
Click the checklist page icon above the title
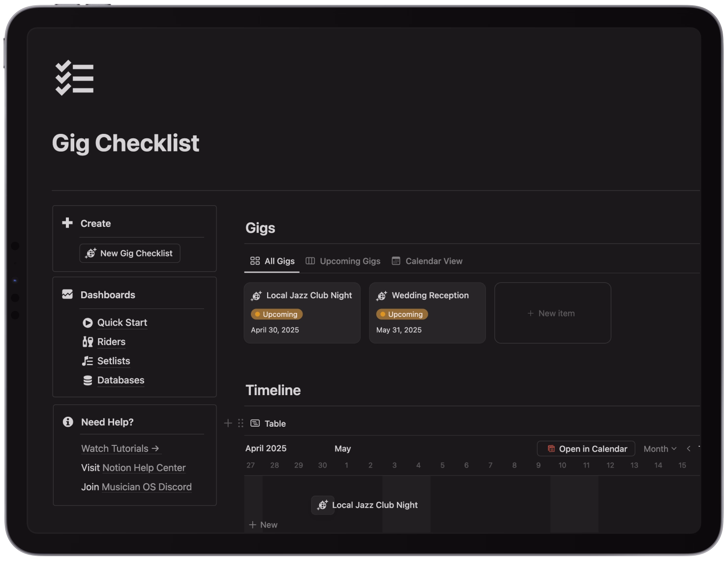(74, 78)
